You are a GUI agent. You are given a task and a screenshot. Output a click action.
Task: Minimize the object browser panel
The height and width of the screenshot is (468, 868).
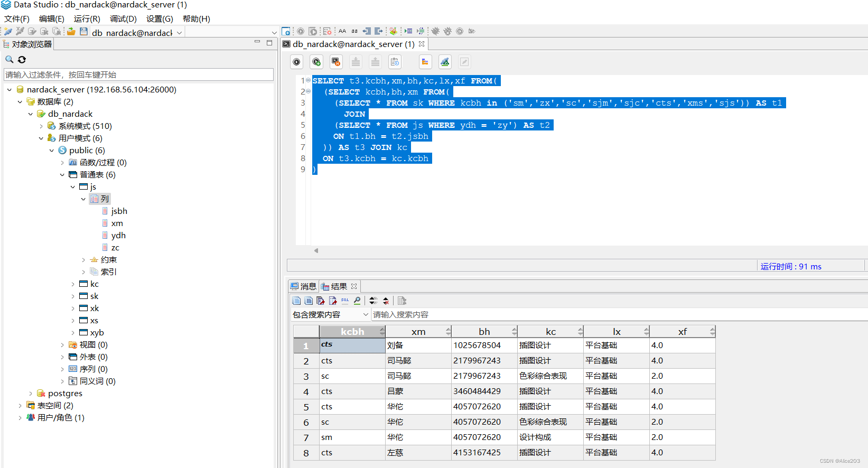point(257,42)
